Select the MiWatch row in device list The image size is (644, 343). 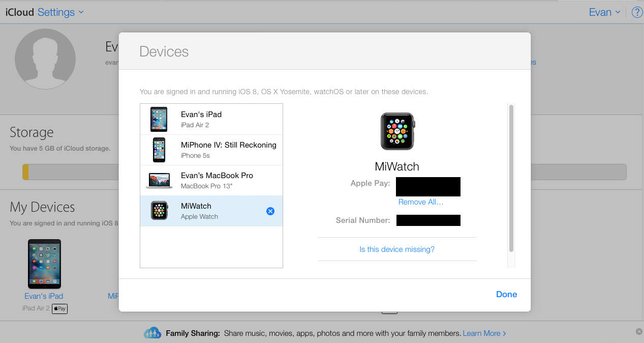pyautogui.click(x=211, y=211)
